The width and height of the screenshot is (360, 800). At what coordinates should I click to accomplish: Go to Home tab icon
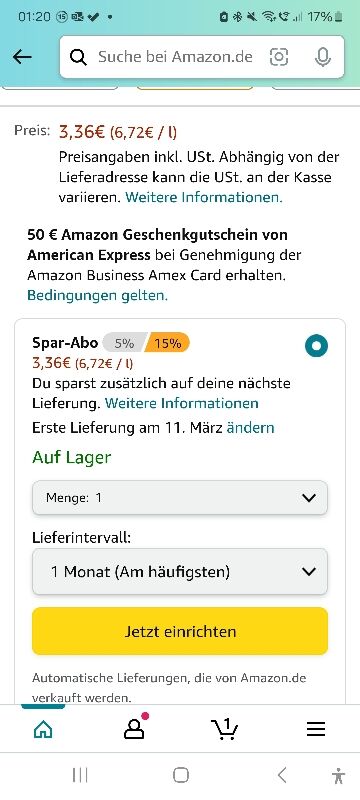(43, 730)
